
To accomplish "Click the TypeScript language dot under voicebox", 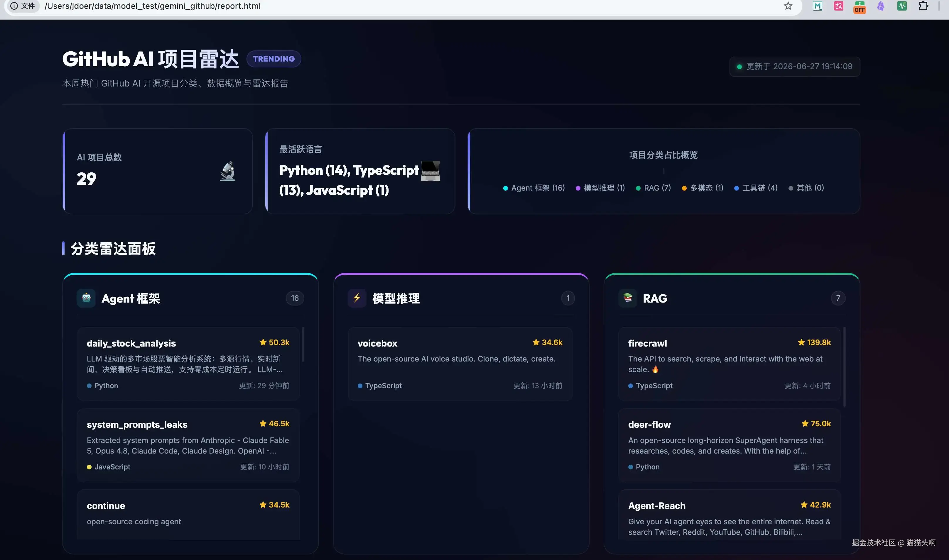I will (360, 386).
